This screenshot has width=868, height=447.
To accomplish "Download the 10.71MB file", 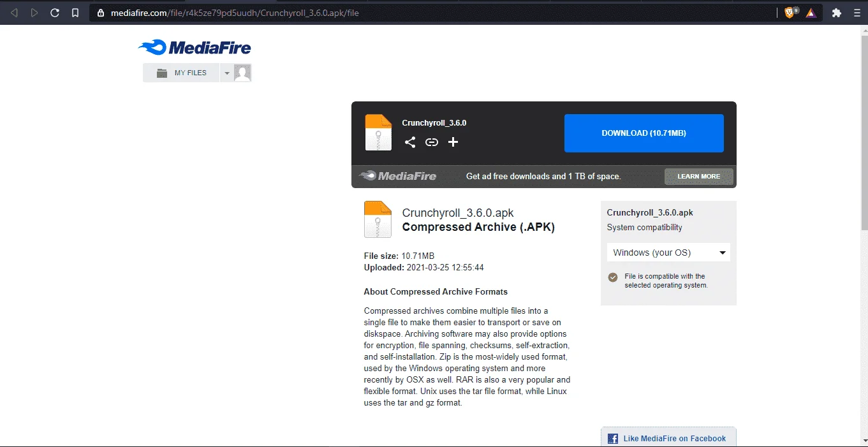I will point(644,133).
